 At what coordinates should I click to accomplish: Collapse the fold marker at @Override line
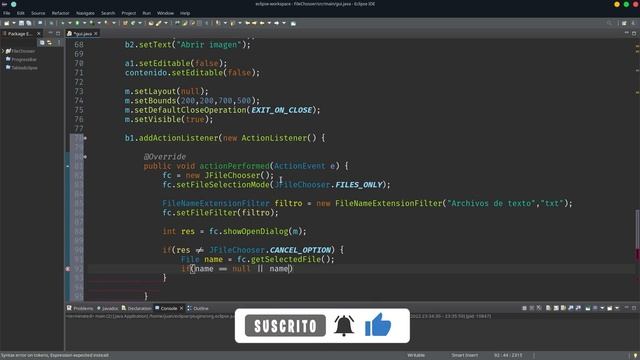coord(85,157)
